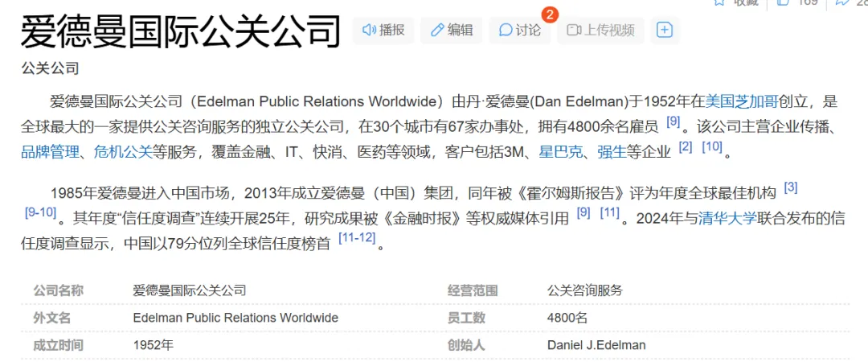
Task: Click the infobox value 爱德曼国际公关公司
Action: [190, 290]
